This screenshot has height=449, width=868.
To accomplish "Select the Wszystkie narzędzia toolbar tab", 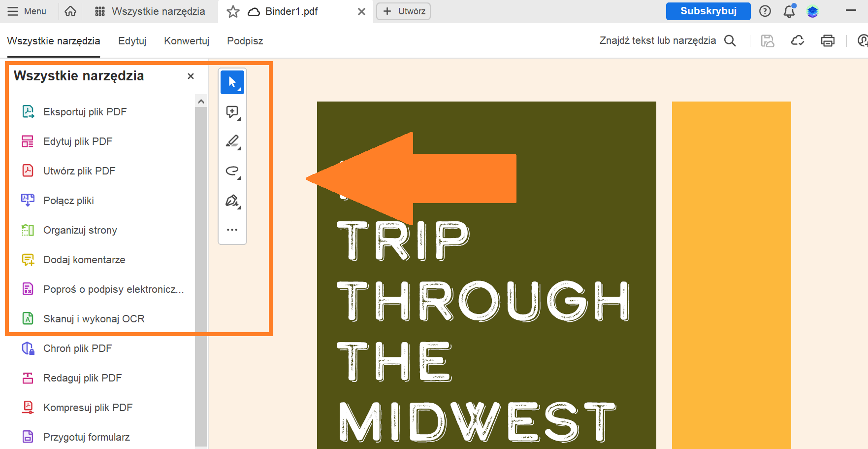I will (x=54, y=41).
